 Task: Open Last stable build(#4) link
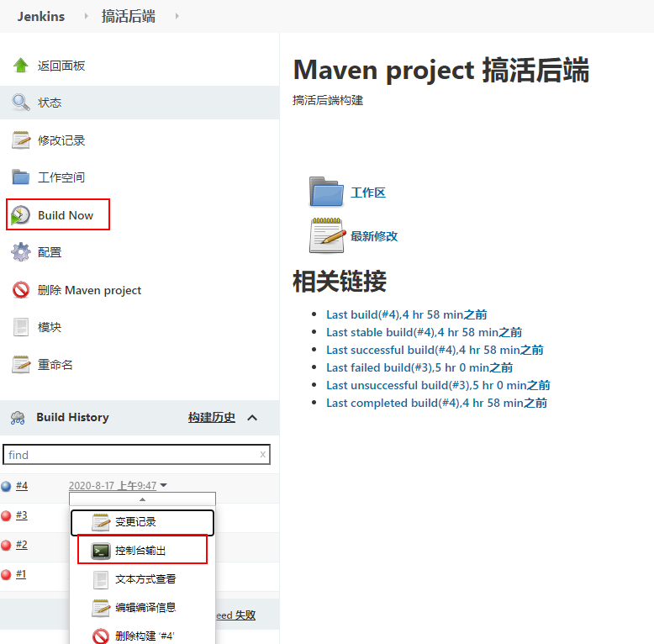[425, 332]
